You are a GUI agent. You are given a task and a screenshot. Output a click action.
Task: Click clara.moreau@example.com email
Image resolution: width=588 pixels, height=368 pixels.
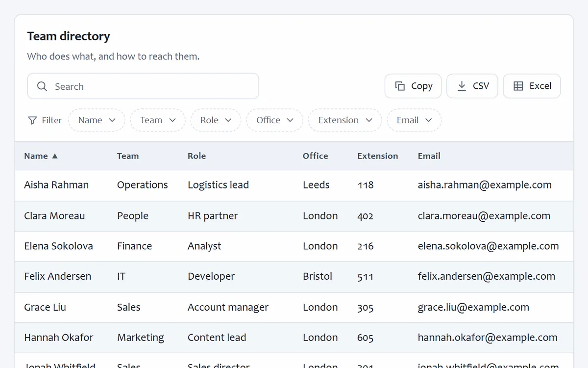(484, 216)
